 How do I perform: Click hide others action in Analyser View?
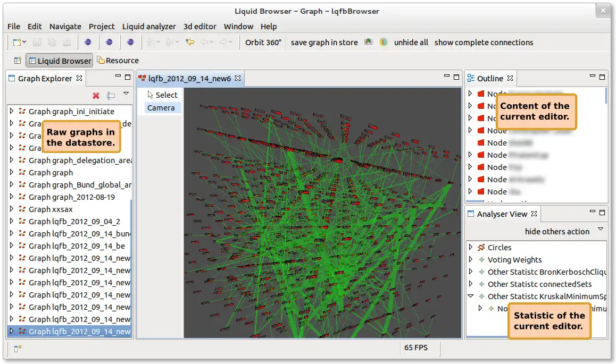click(x=557, y=232)
